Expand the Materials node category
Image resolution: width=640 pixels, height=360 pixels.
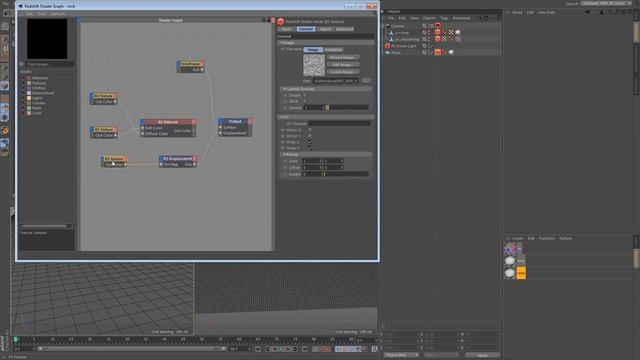24,78
